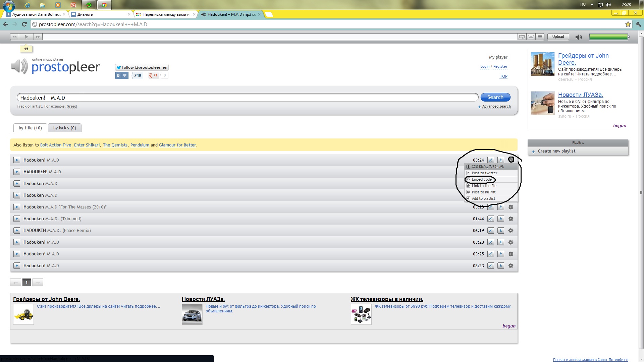This screenshot has width=644, height=362.
Task: Open the TOP tracks link
Action: [503, 76]
